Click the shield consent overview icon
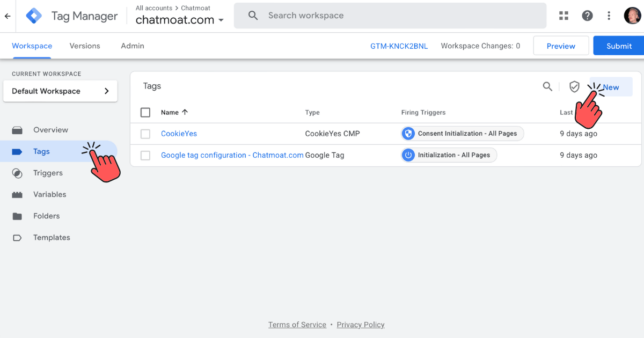The width and height of the screenshot is (644, 338). (574, 86)
